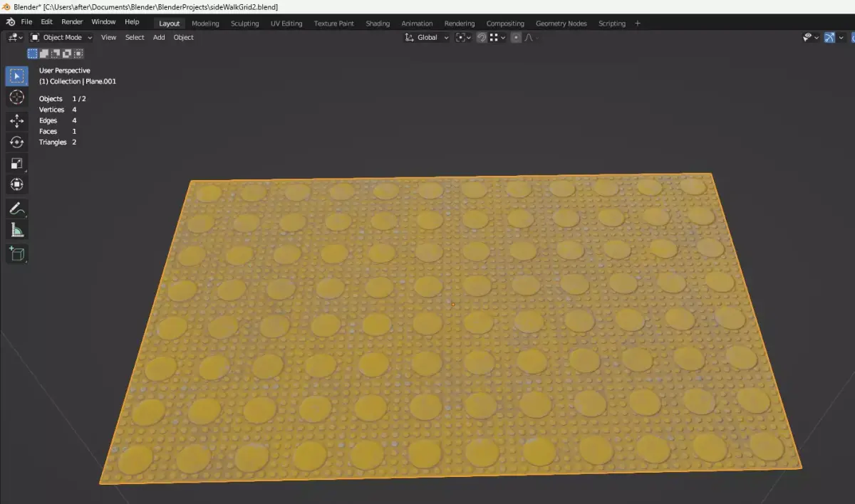Click the 'Vertices' statistics label
The height and width of the screenshot is (504, 855).
tap(52, 110)
